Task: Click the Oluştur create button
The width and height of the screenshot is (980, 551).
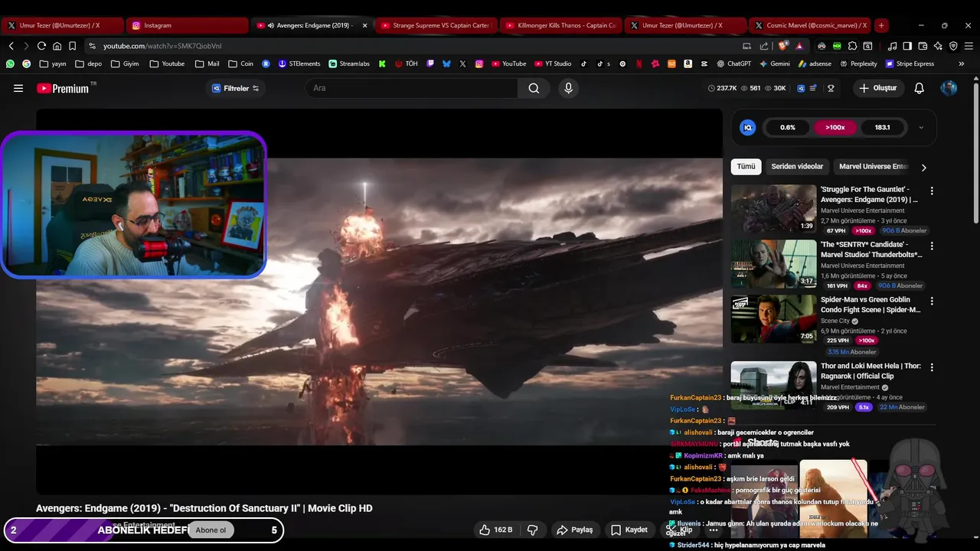Action: [x=878, y=88]
